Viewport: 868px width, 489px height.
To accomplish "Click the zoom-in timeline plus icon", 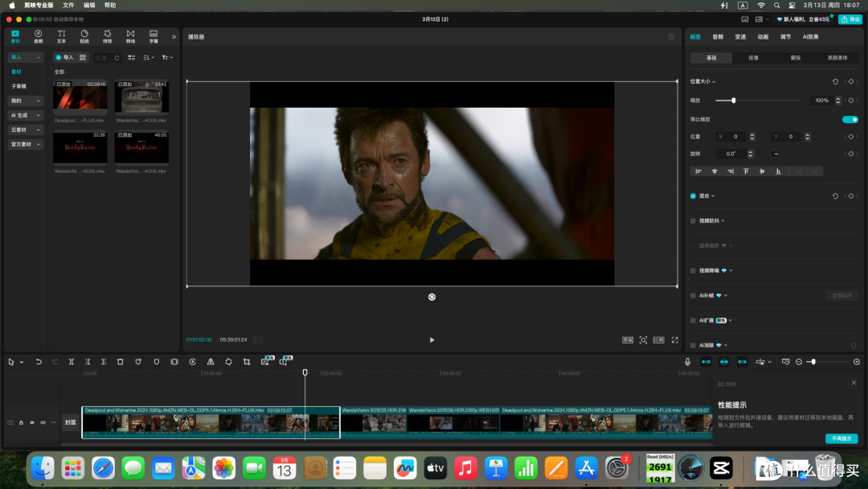I will [857, 362].
